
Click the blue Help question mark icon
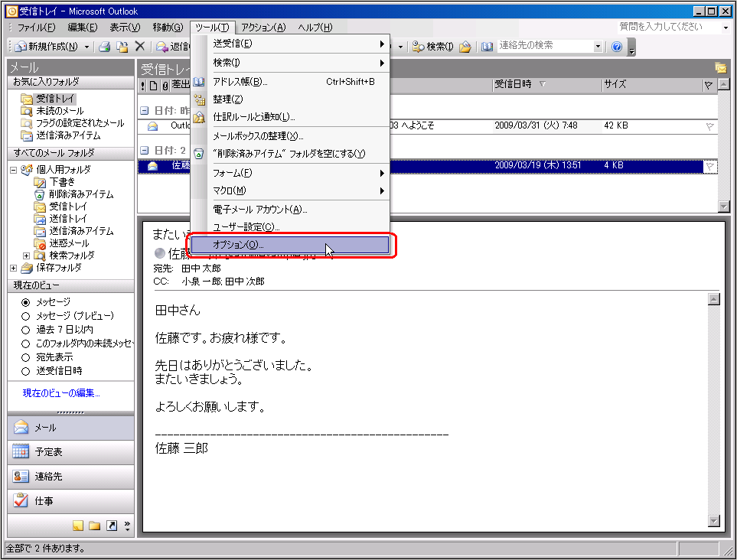coord(617,47)
